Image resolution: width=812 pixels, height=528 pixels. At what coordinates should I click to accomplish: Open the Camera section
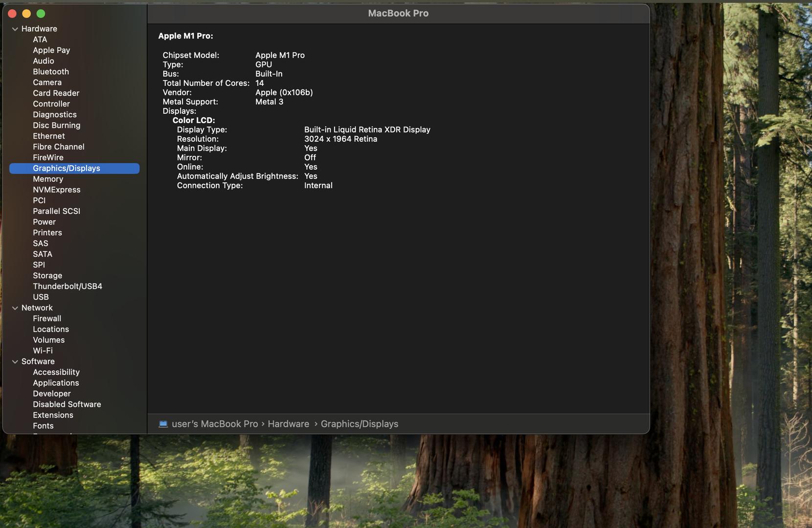[x=47, y=83]
